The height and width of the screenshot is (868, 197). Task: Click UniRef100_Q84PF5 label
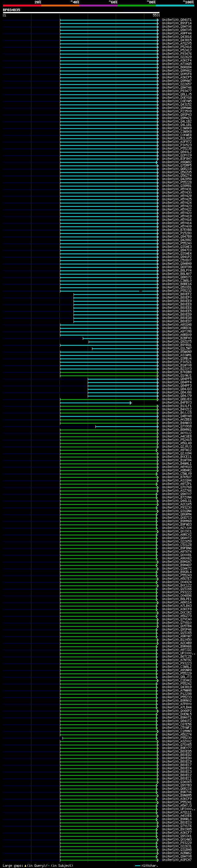(x=176, y=379)
